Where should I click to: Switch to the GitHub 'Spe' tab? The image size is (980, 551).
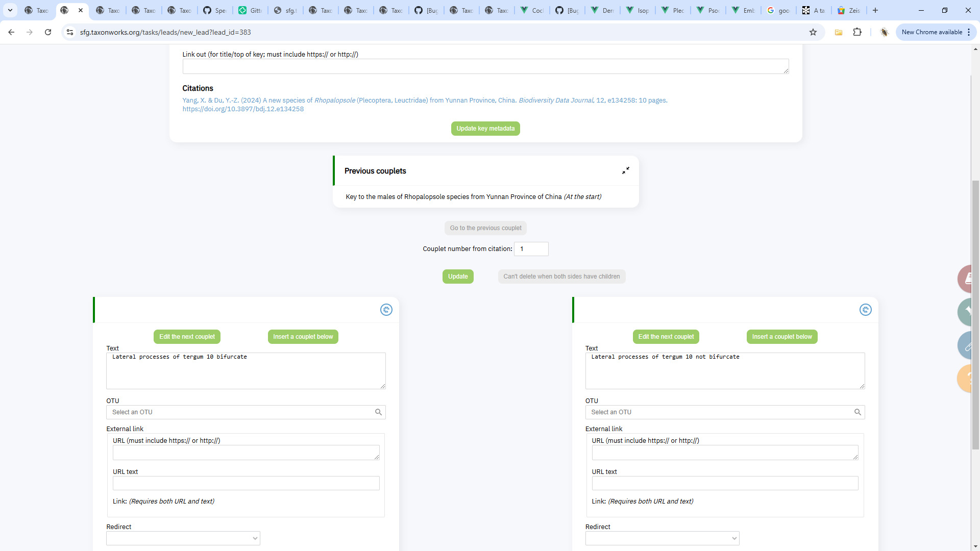215,10
